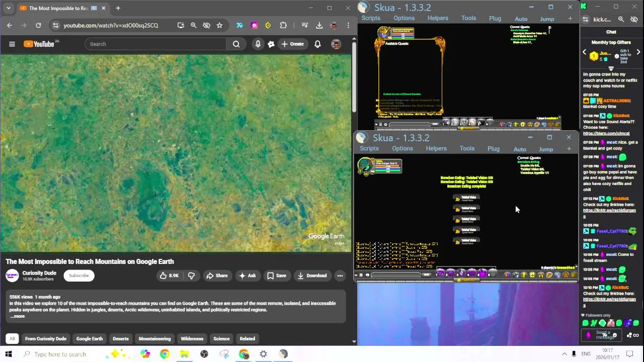Open YouTube notifications bell

tap(317, 44)
